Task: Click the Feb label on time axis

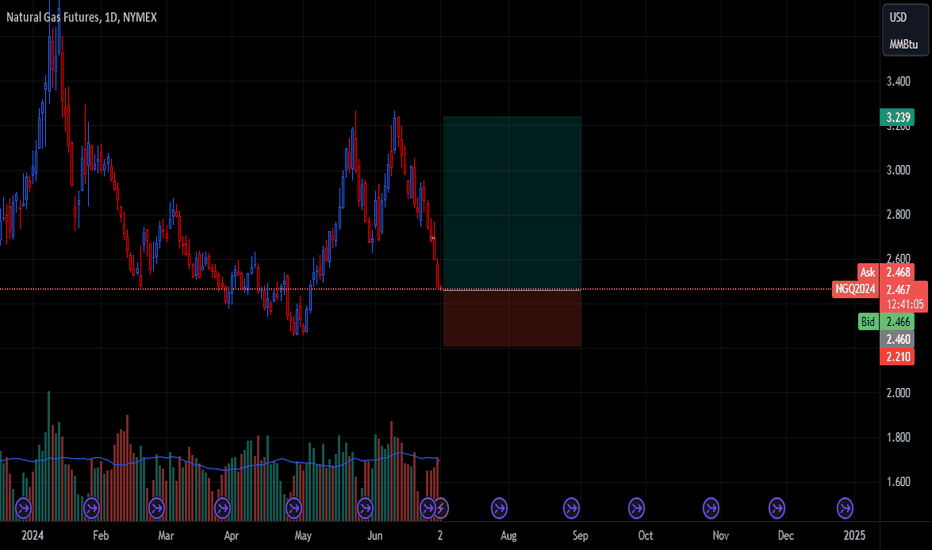Action: coord(101,536)
